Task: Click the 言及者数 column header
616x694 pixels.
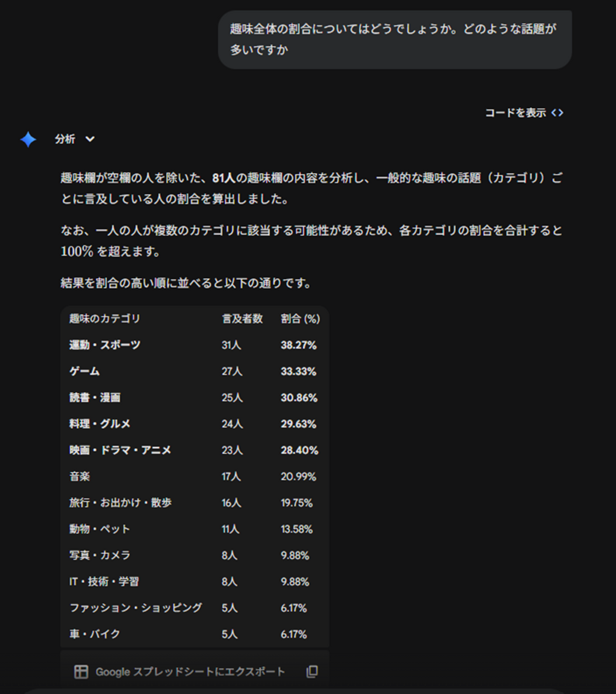Action: 242,319
